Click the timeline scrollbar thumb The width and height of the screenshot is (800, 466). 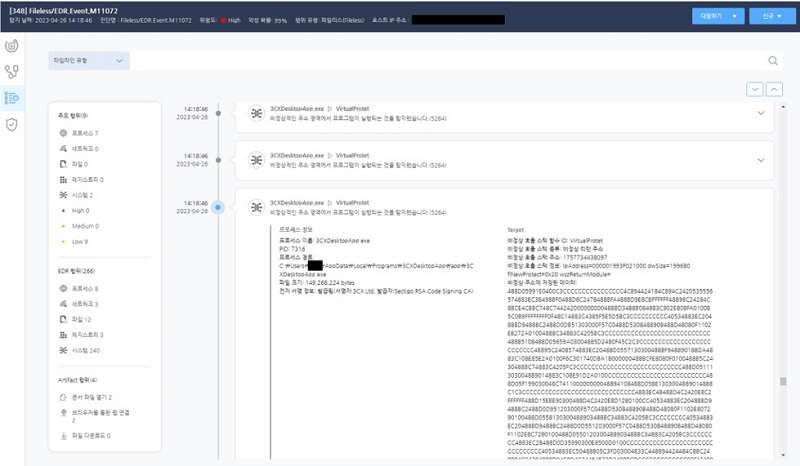(x=783, y=381)
